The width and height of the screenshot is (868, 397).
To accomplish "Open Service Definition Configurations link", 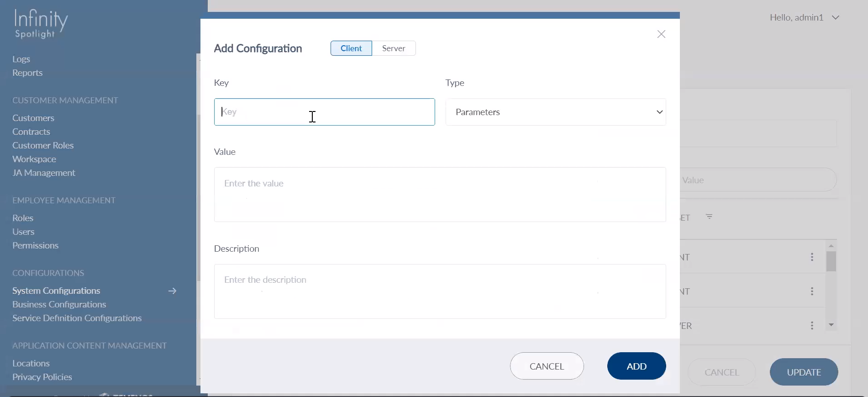I will (x=77, y=318).
